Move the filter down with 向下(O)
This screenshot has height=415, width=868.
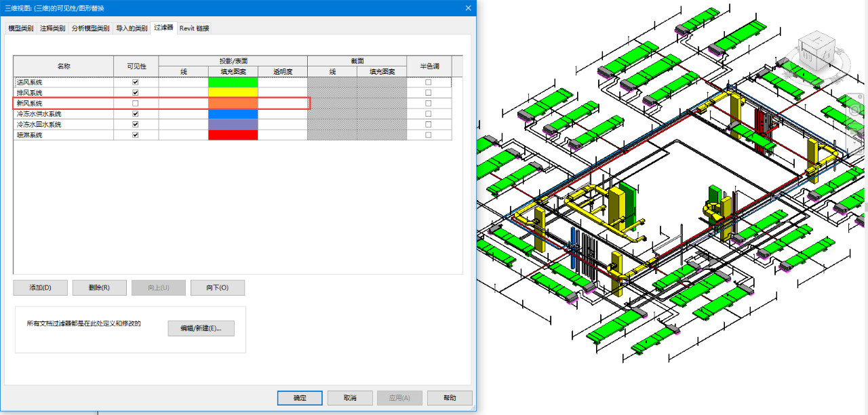(x=218, y=288)
